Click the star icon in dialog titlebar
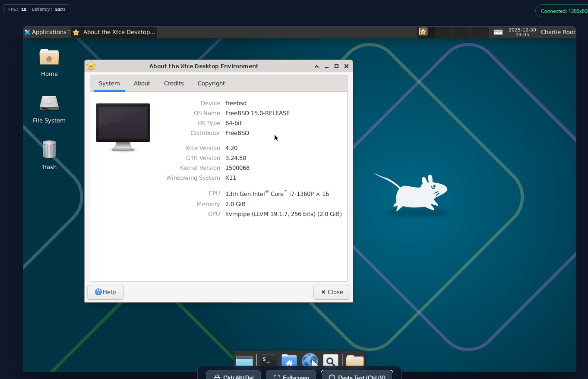The width and height of the screenshot is (588, 379). click(x=91, y=66)
